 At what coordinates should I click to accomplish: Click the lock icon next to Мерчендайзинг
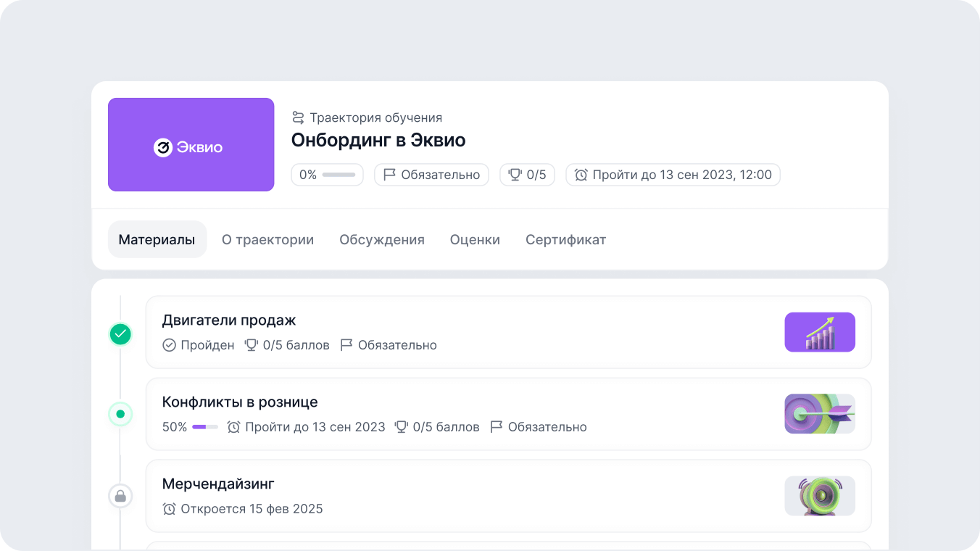120,497
